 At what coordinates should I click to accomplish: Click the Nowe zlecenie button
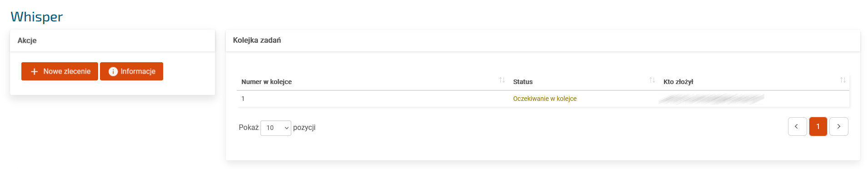click(x=60, y=71)
